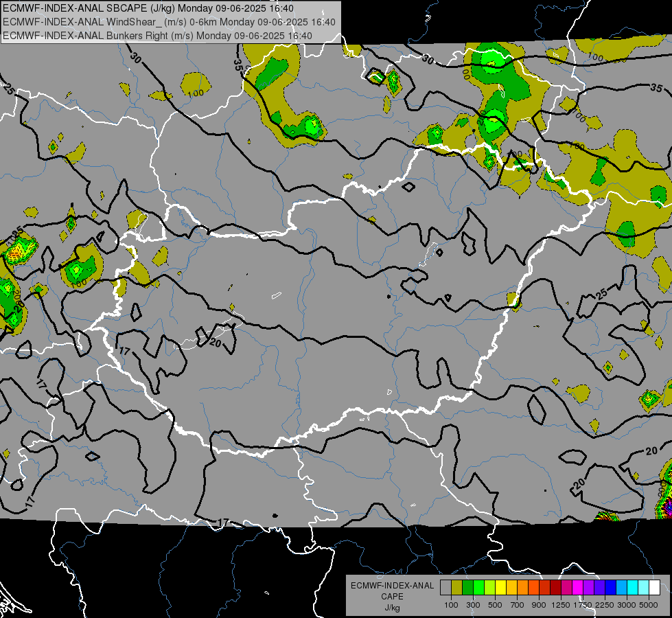Screen dimensions: 672x618
Task: Select the olive legend swatch after 100
Action: 457,588
